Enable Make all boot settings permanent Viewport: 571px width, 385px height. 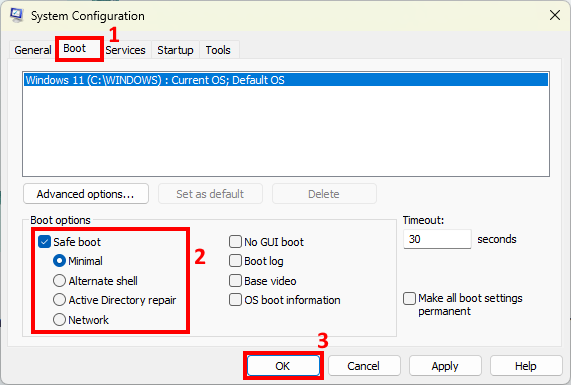point(409,298)
